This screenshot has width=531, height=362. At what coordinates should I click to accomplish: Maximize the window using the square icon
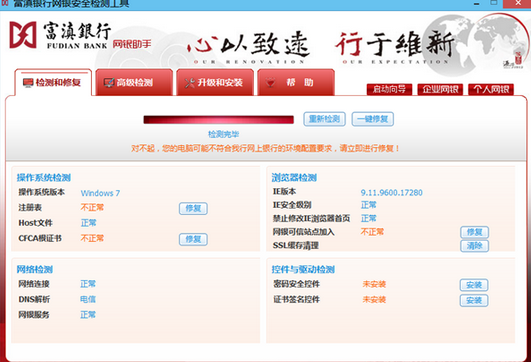point(494,3)
